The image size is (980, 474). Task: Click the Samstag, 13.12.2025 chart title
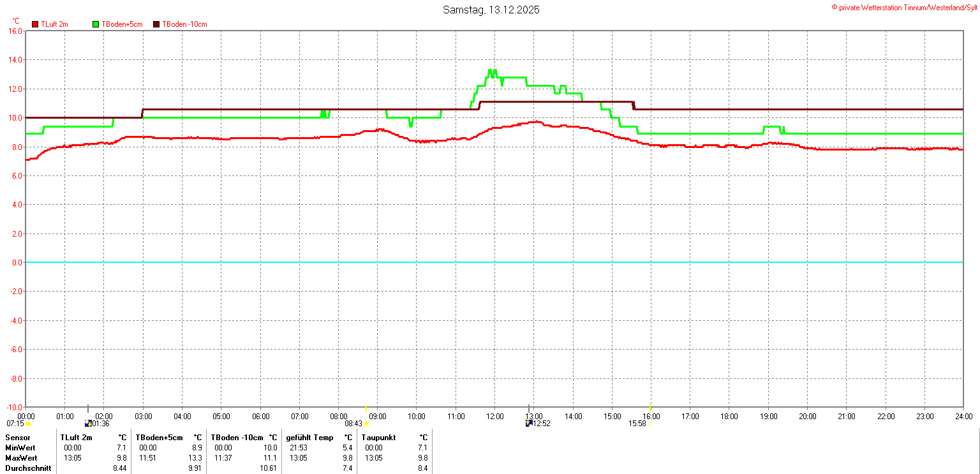[x=491, y=10]
